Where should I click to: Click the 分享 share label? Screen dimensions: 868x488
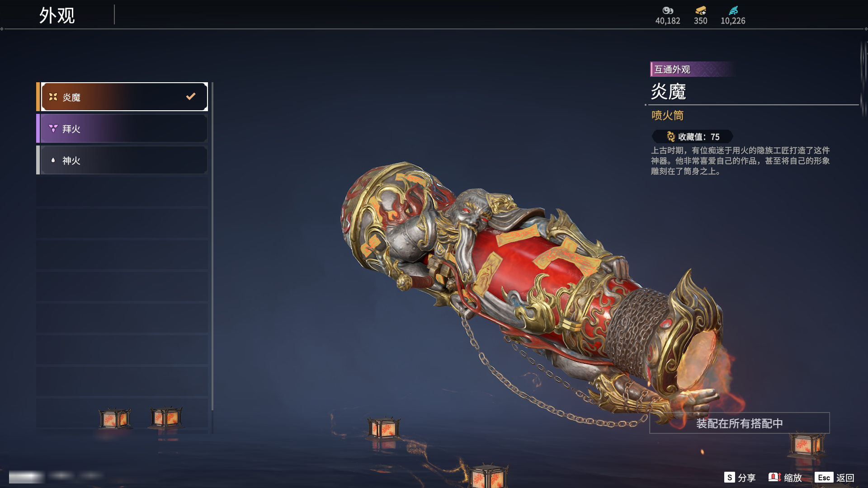(747, 478)
